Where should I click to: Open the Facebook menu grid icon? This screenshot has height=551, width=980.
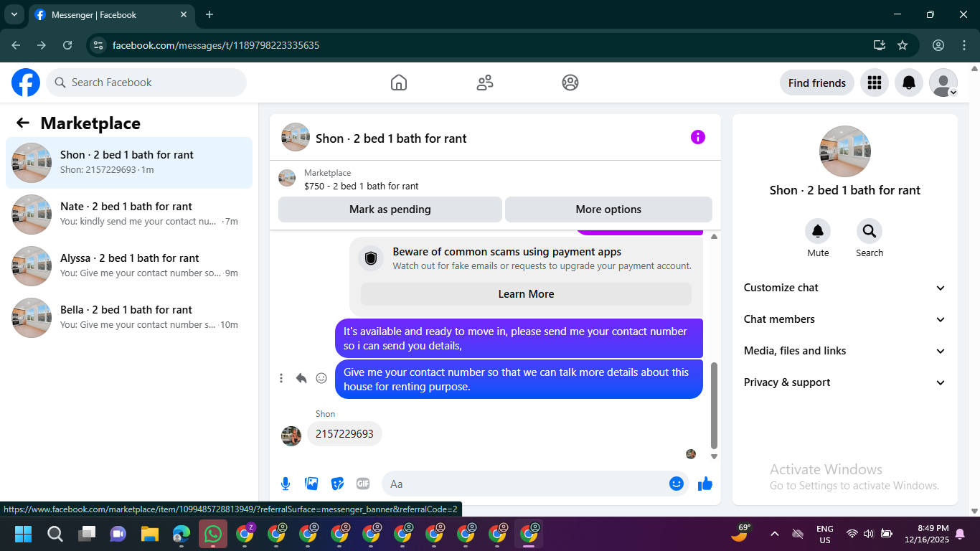click(x=875, y=83)
